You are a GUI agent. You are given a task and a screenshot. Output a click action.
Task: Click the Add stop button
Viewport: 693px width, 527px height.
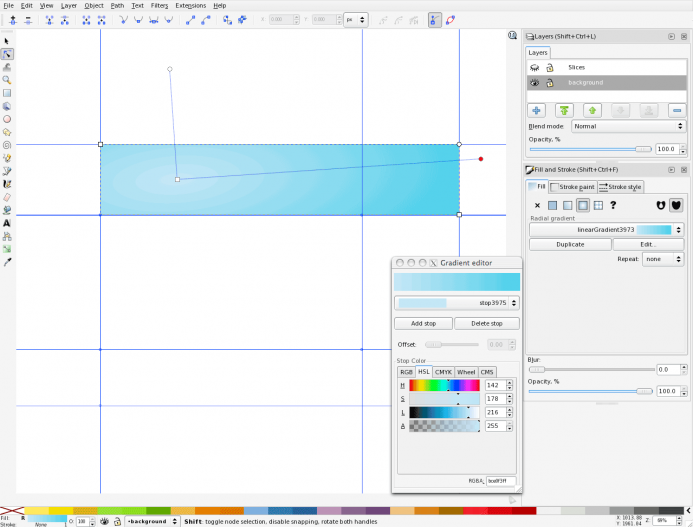click(423, 324)
